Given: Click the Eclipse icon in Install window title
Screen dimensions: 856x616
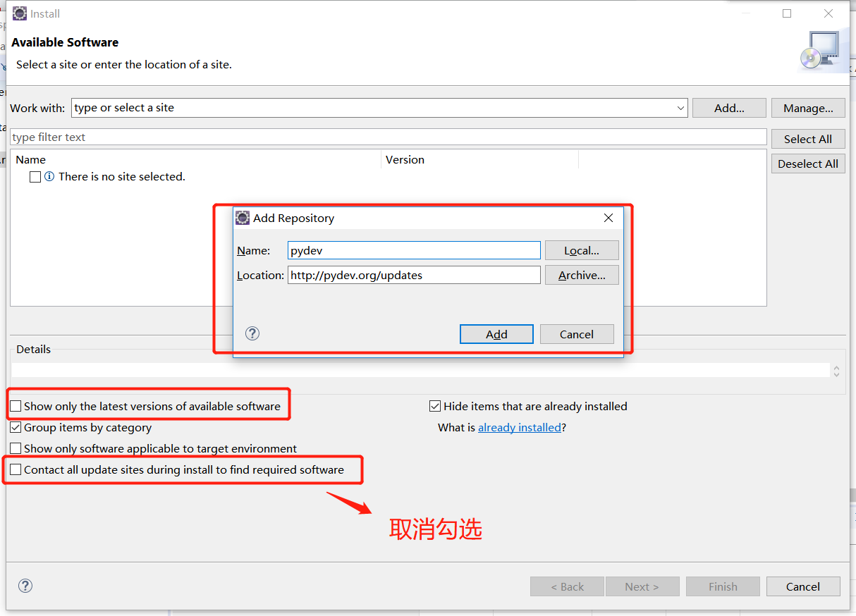Looking at the screenshot, I should coord(20,13).
